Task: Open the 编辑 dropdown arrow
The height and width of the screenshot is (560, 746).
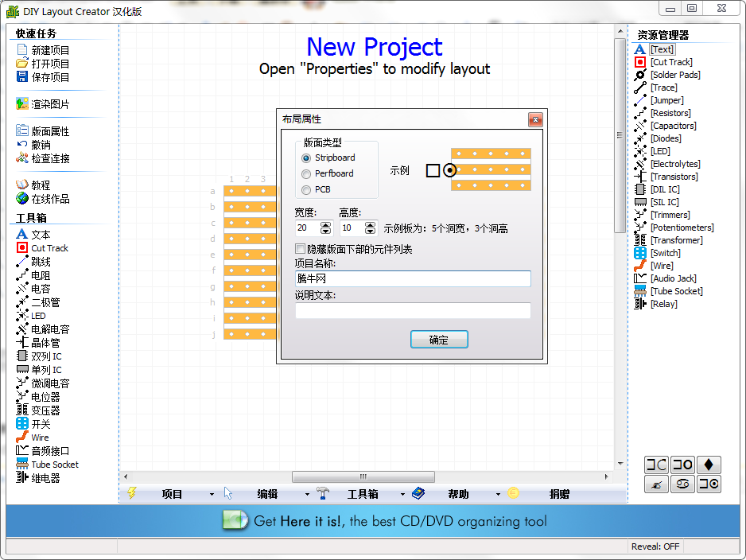Action: click(x=307, y=493)
